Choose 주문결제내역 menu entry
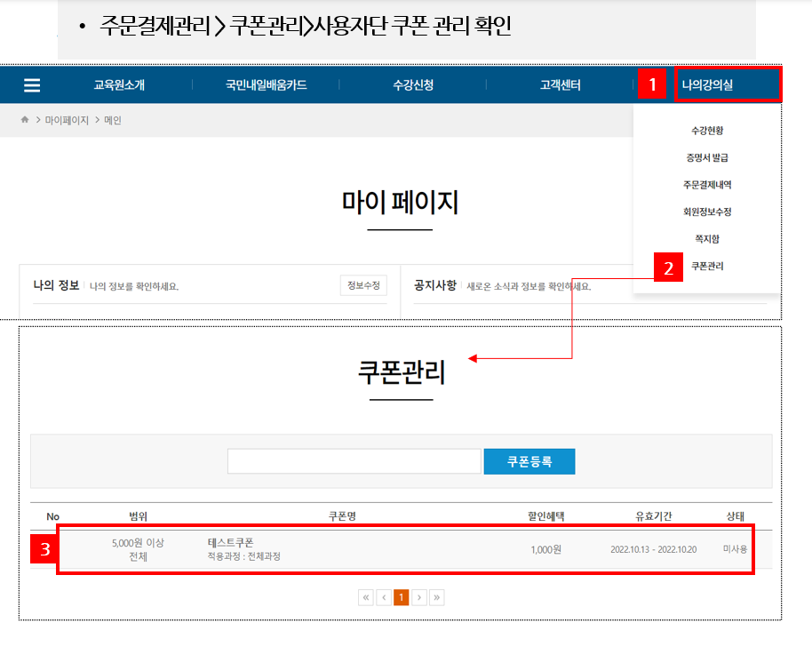 [x=707, y=185]
